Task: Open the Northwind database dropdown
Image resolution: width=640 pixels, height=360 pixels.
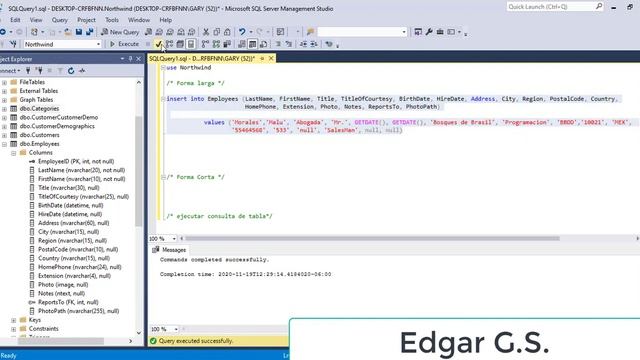Action: pos(98,44)
